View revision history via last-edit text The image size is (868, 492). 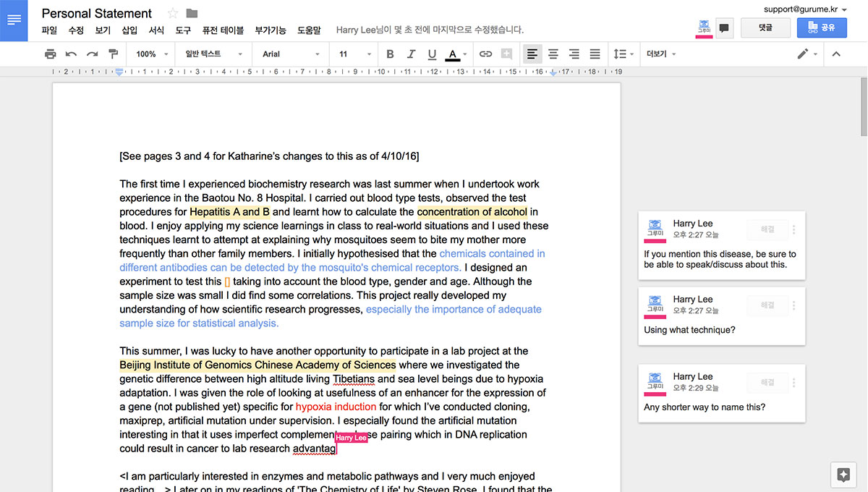point(430,30)
